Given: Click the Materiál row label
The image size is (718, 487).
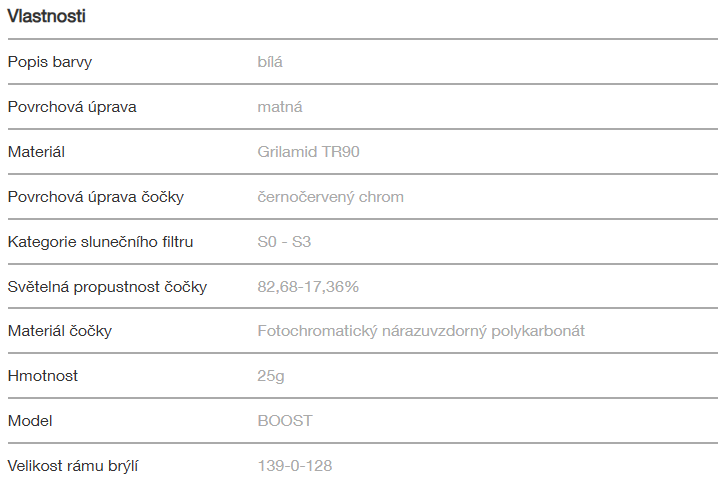Looking at the screenshot, I should [x=36, y=152].
